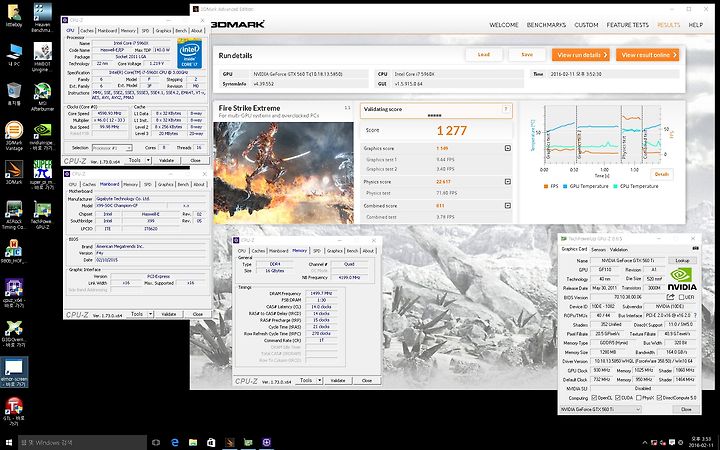This screenshot has height=450, width=720.
Task: Click the taskbar clock
Action: point(700,443)
